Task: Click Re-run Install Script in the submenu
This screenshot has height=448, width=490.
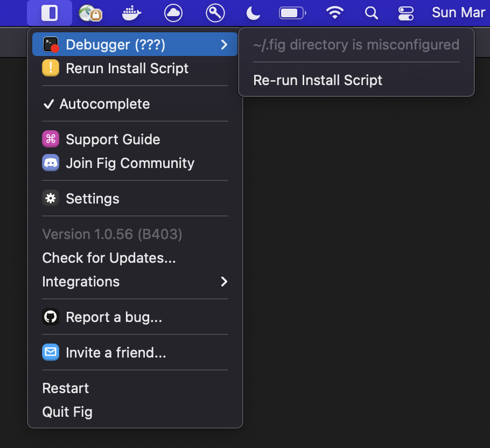Action: (x=318, y=80)
